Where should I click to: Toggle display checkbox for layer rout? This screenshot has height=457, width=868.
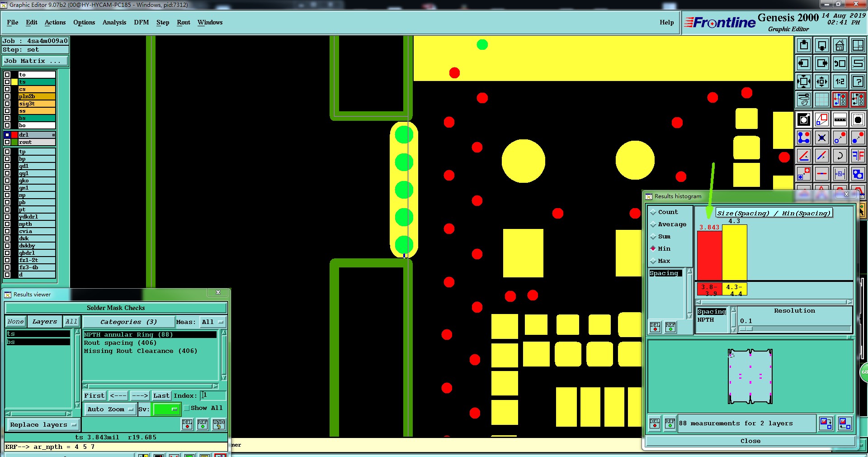click(7, 142)
